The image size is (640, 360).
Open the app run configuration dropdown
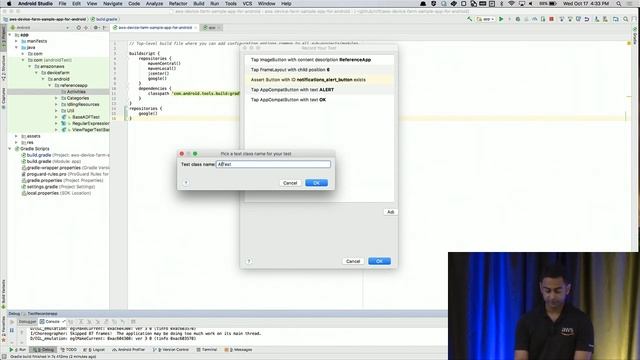click(485, 19)
